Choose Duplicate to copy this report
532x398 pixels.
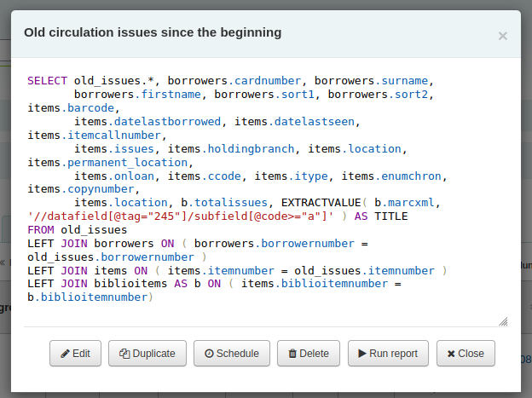point(147,353)
